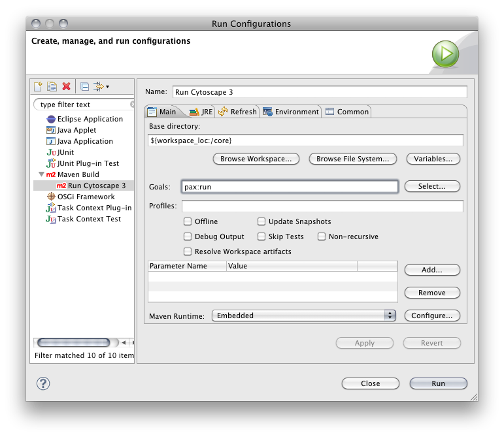Click the Revert button
The image size is (504, 437).
[x=432, y=343]
